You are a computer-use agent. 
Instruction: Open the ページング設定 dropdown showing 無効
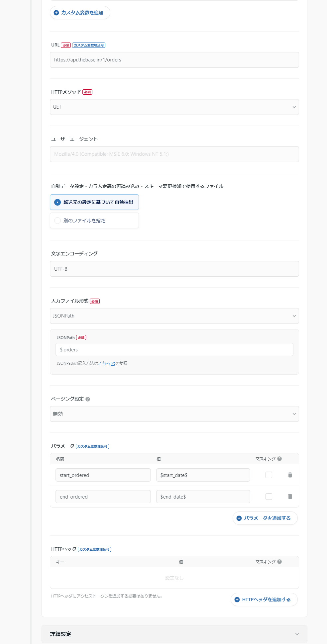pos(174,414)
